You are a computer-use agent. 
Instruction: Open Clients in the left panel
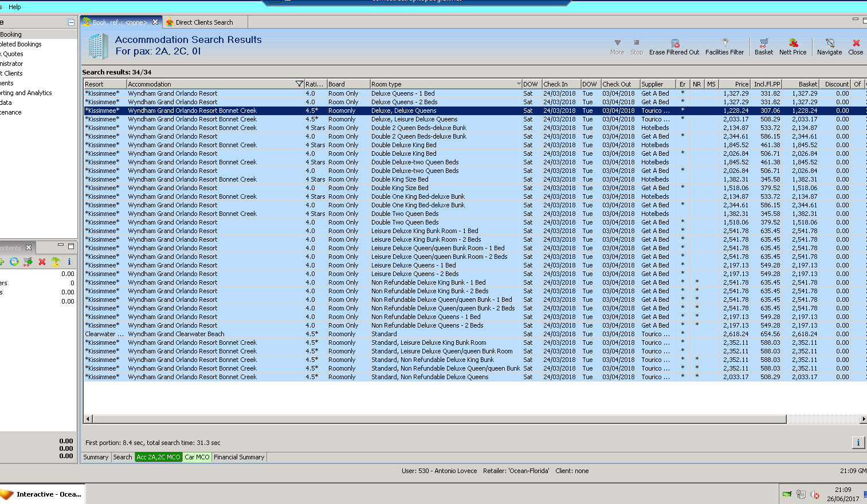(13, 73)
